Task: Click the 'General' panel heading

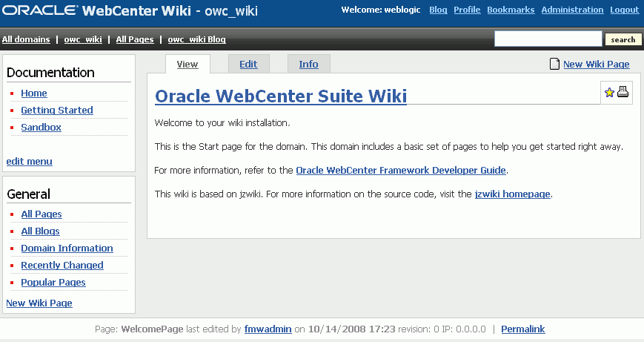Action: (x=28, y=194)
